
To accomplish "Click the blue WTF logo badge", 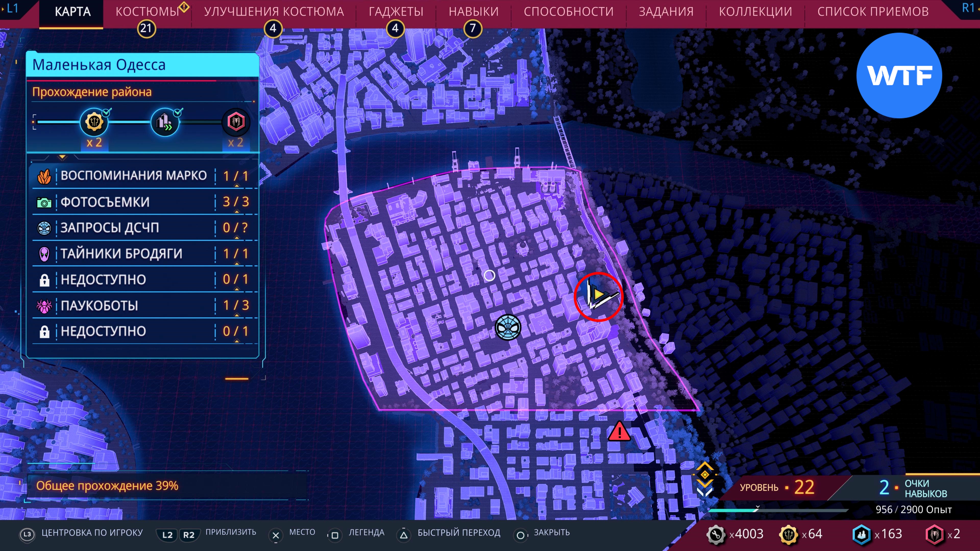I will (x=899, y=75).
